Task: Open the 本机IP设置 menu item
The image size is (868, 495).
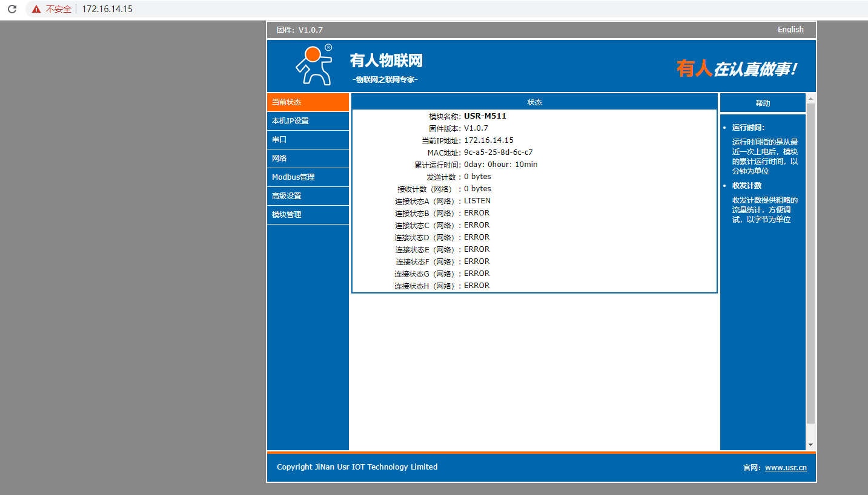Action: [308, 121]
